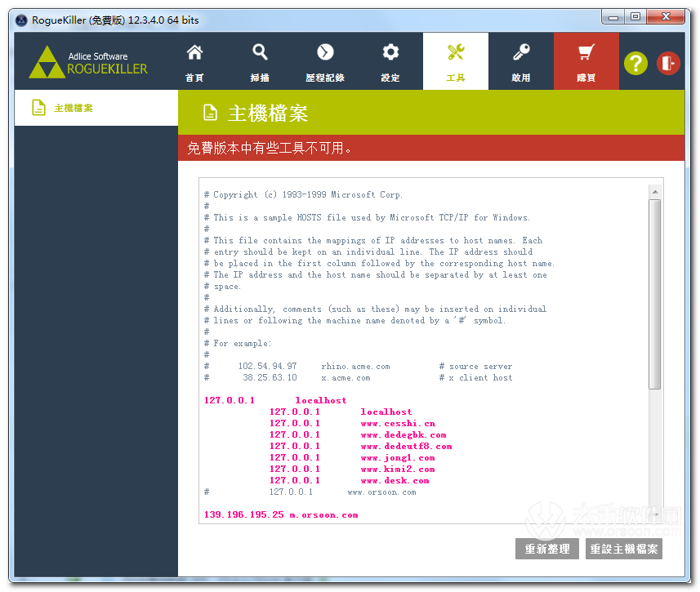Select the 工具 wrench tools icon
The image size is (700, 592).
[456, 61]
